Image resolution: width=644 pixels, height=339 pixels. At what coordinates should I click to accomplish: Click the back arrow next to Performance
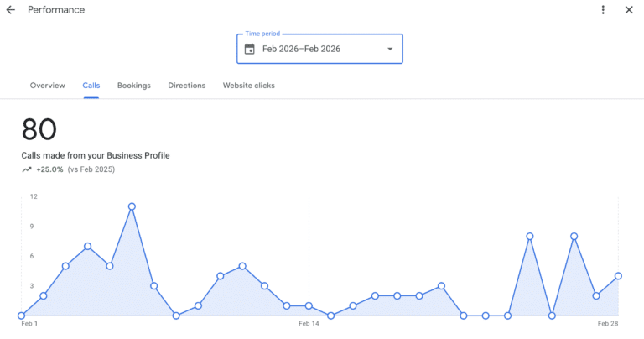tap(11, 10)
